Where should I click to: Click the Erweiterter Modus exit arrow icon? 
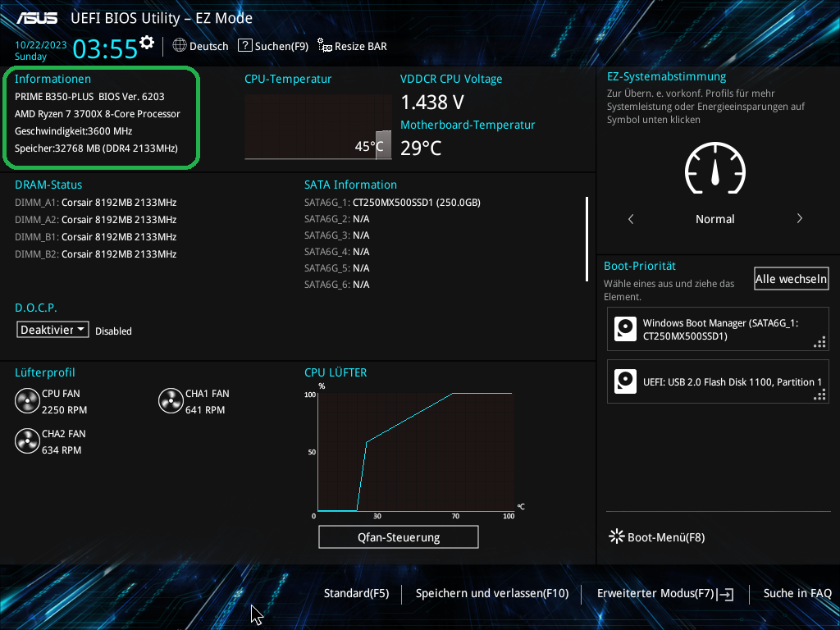726,594
